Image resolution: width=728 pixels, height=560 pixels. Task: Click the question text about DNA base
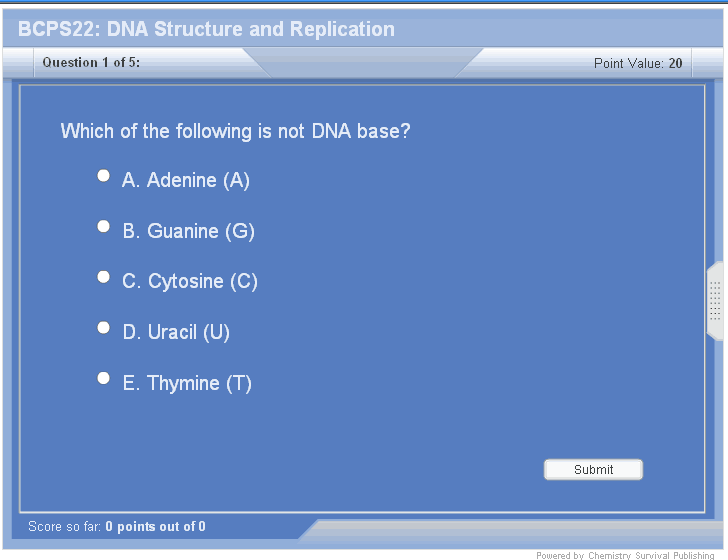[x=235, y=131]
